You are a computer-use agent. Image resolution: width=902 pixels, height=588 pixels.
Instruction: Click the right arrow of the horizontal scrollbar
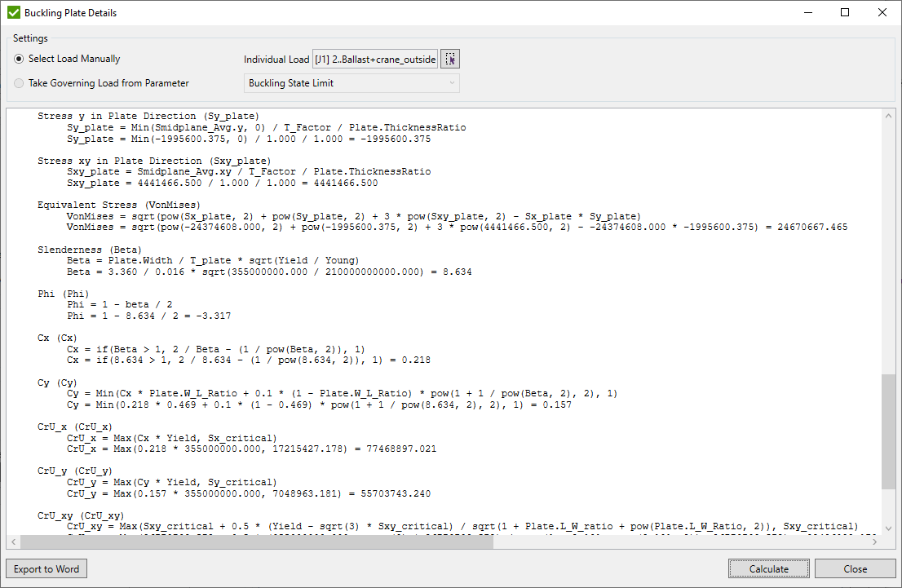(875, 540)
